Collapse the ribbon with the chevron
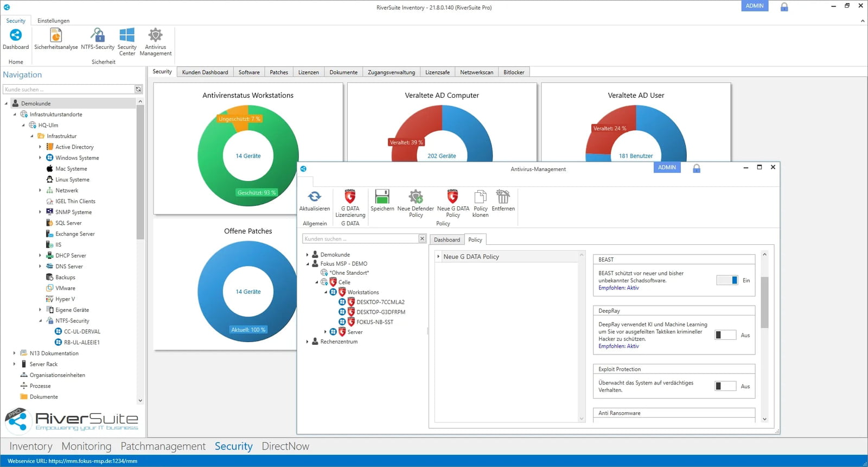 (x=863, y=21)
